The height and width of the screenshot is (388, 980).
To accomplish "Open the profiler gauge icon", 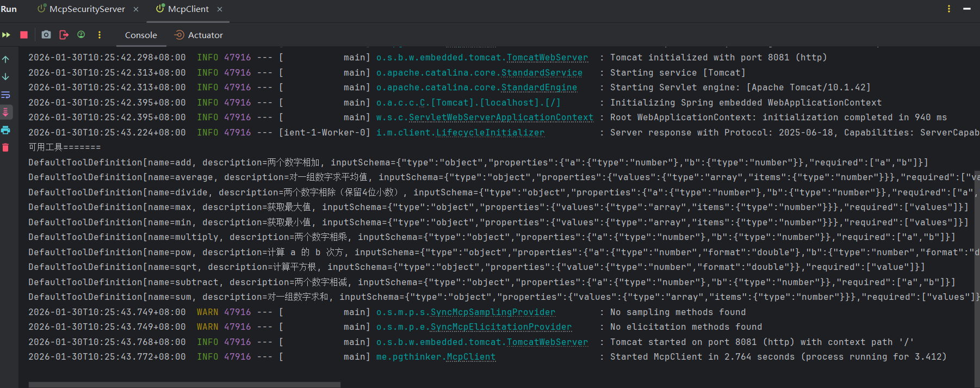I will pyautogui.click(x=81, y=35).
